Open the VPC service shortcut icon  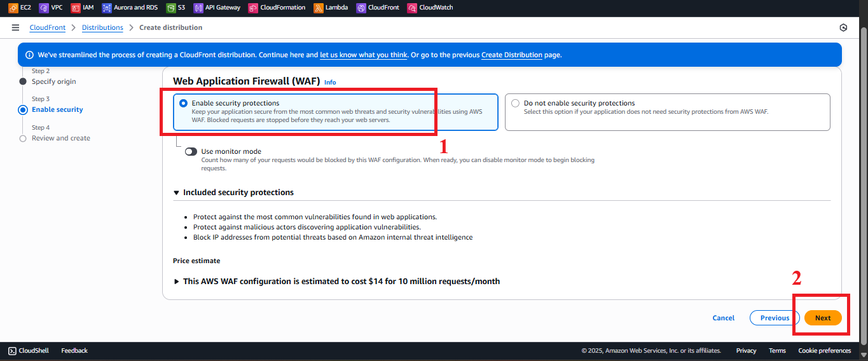pyautogui.click(x=43, y=8)
